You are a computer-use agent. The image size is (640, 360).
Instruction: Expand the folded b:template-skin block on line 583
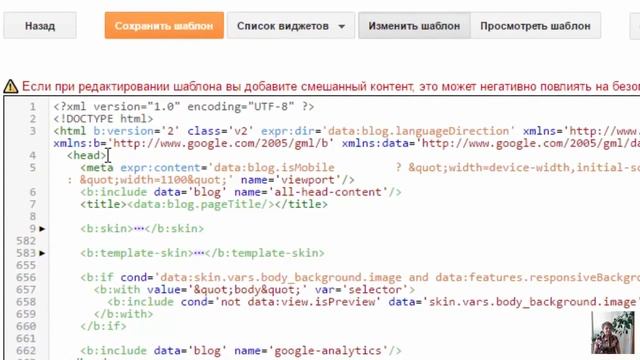tap(42, 253)
